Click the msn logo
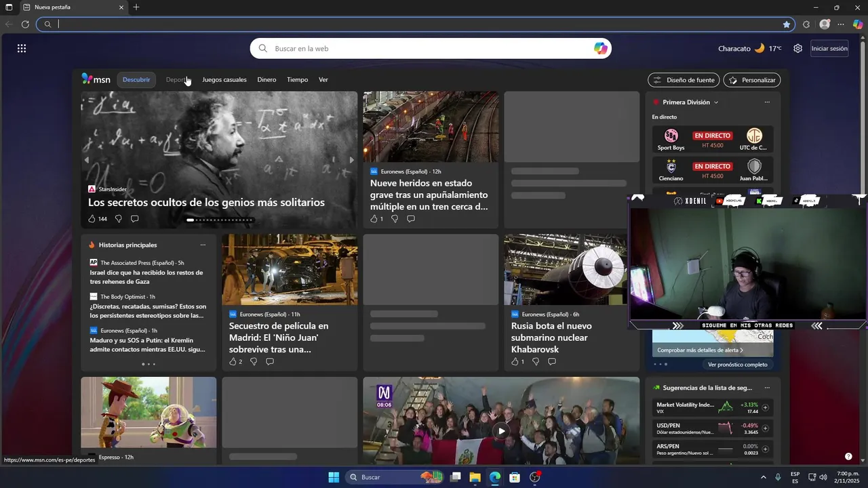 click(x=96, y=79)
